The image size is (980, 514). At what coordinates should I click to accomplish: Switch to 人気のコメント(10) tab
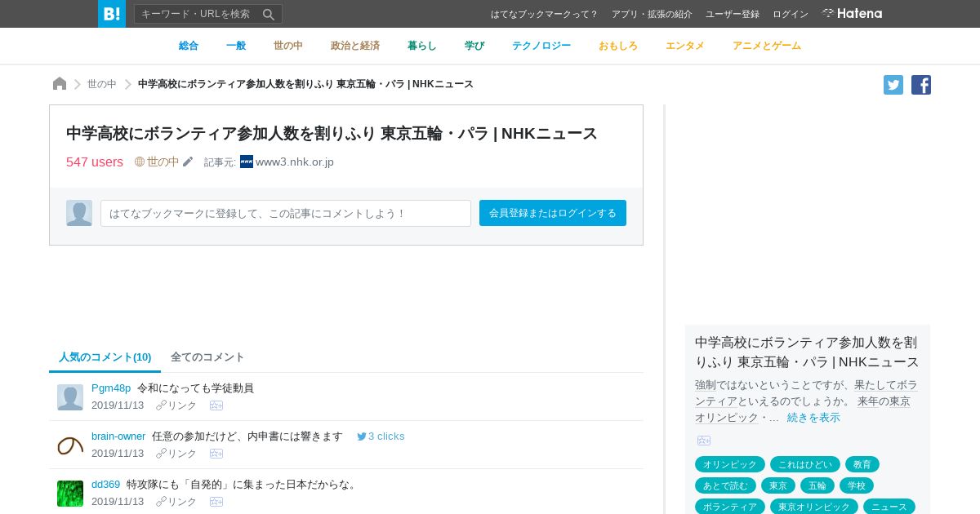pos(105,357)
